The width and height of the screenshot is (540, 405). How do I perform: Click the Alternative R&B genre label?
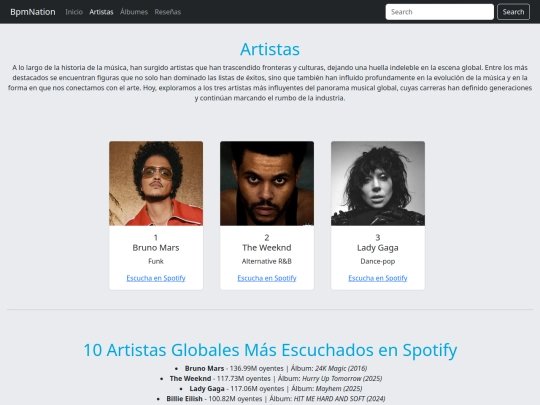tap(267, 261)
